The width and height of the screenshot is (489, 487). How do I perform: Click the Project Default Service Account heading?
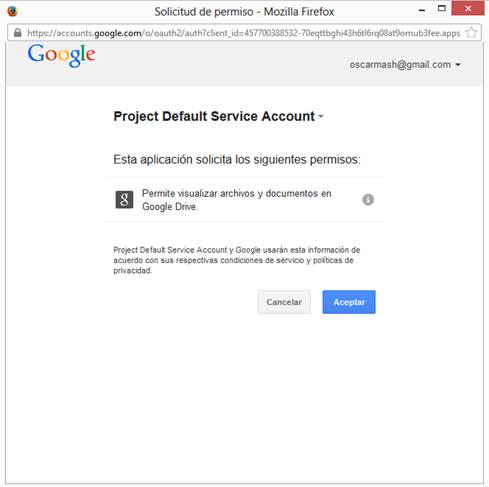pos(214,116)
